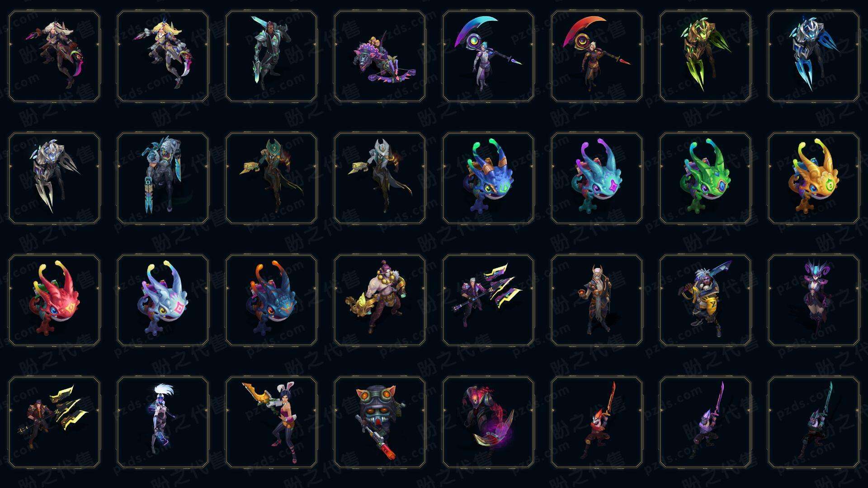This screenshot has width=868, height=488.
Task: Choose the scythe wielder with blue-purple blade
Action: (x=488, y=56)
